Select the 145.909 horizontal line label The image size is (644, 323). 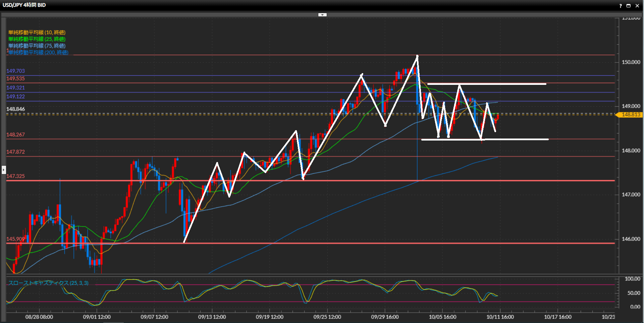point(15,239)
